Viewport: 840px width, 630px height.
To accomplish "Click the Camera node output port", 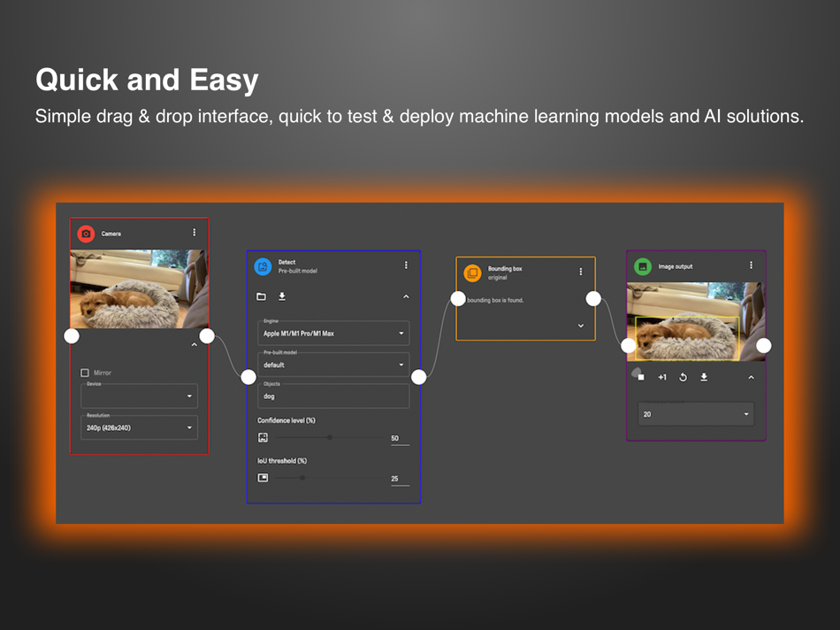I will 207,336.
